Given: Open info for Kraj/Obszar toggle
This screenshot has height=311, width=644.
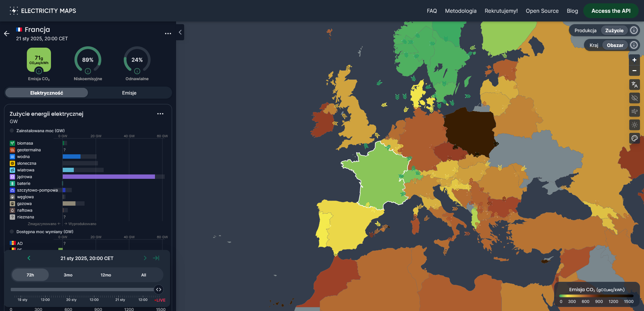Looking at the screenshot, I should 634,45.
